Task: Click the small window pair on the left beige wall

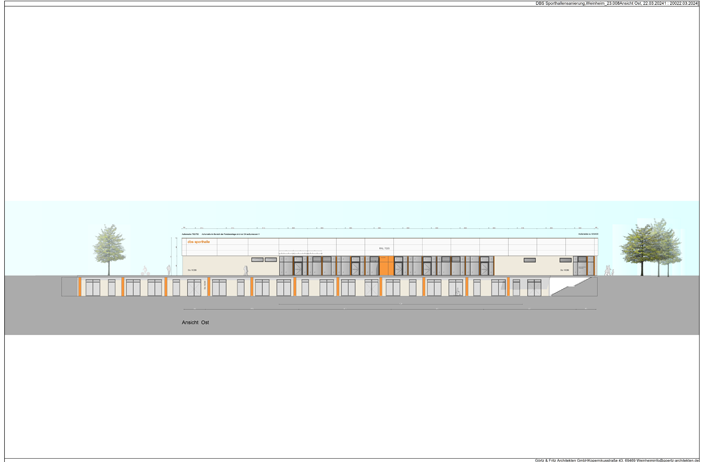Action: click(x=264, y=260)
